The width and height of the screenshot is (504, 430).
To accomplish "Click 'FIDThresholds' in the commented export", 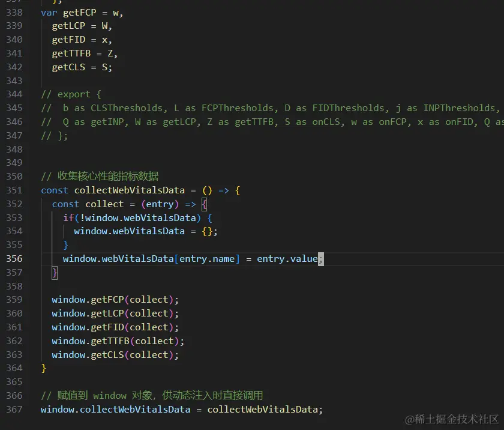I will 348,108.
